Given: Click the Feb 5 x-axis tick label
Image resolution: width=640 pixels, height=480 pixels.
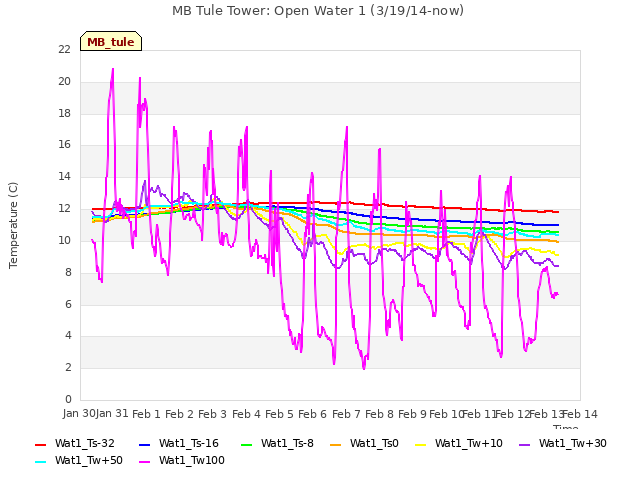Looking at the screenshot, I should coord(279,414).
